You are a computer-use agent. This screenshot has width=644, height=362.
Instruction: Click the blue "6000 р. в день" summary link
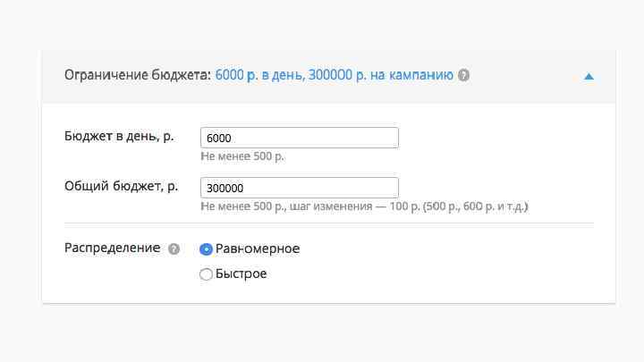click(258, 75)
